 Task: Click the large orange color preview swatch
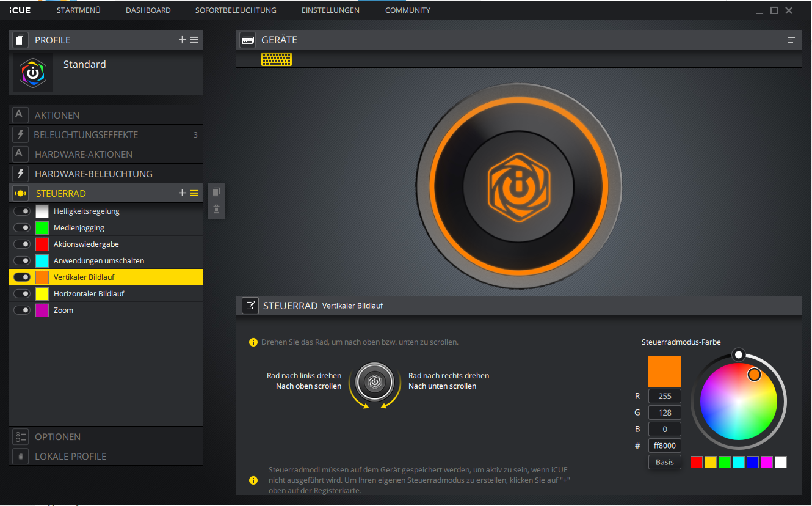click(x=665, y=371)
